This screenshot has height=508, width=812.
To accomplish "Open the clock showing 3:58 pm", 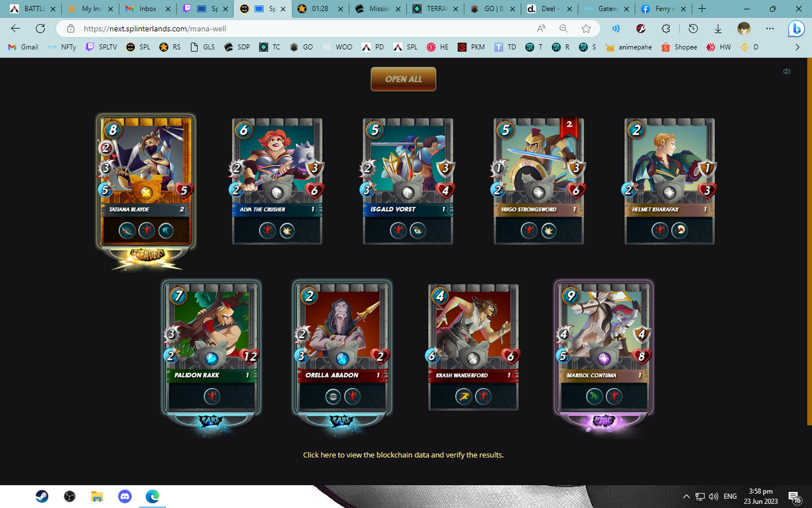I will point(760,497).
